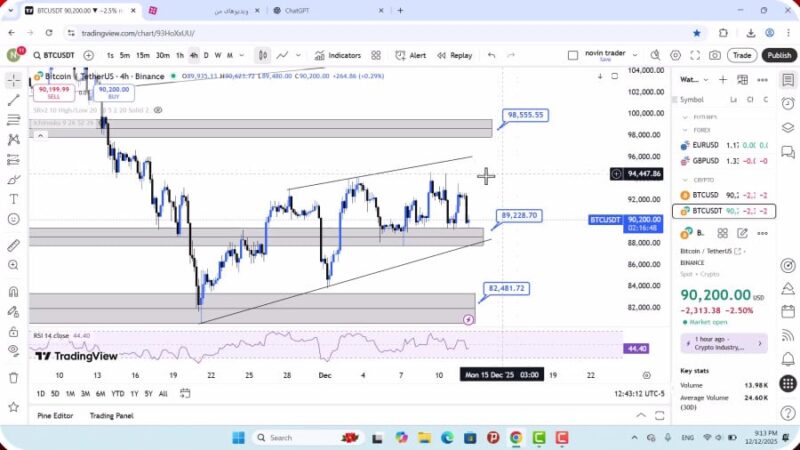Click the trash icon to remove drawings
The image size is (800, 450).
13,377
